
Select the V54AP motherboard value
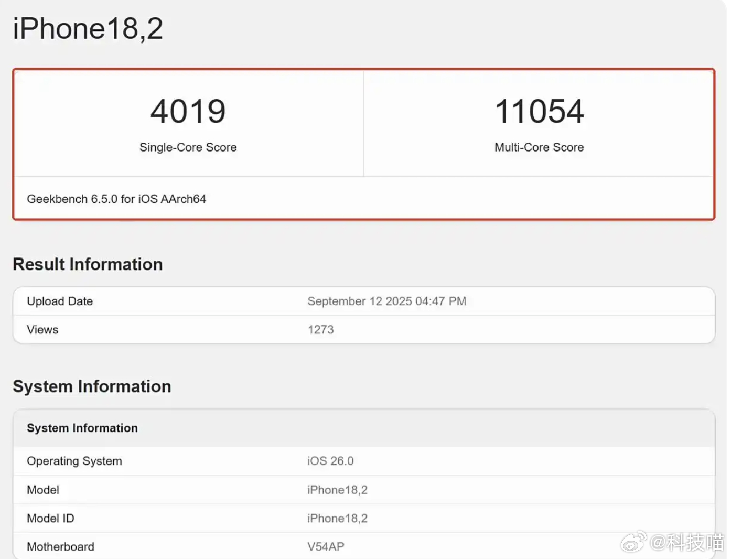[326, 547]
